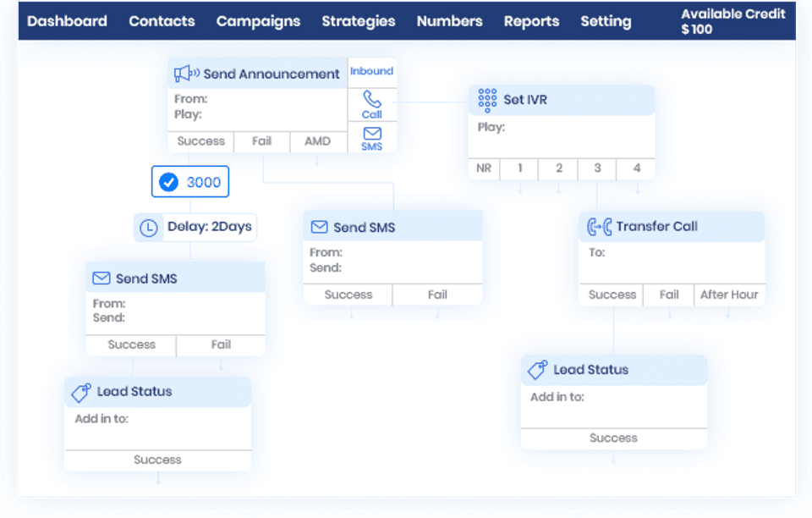The width and height of the screenshot is (812, 518).
Task: Go to the Contacts section
Action: [x=162, y=21]
